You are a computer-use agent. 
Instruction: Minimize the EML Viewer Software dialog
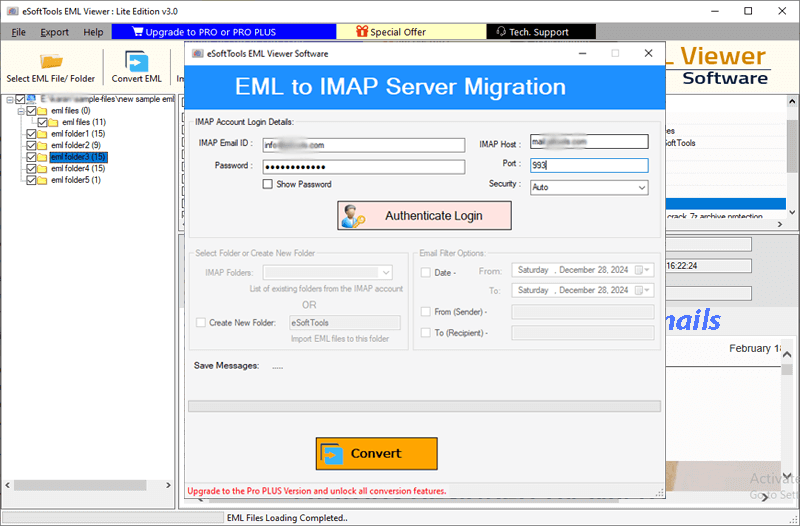pyautogui.click(x=583, y=53)
